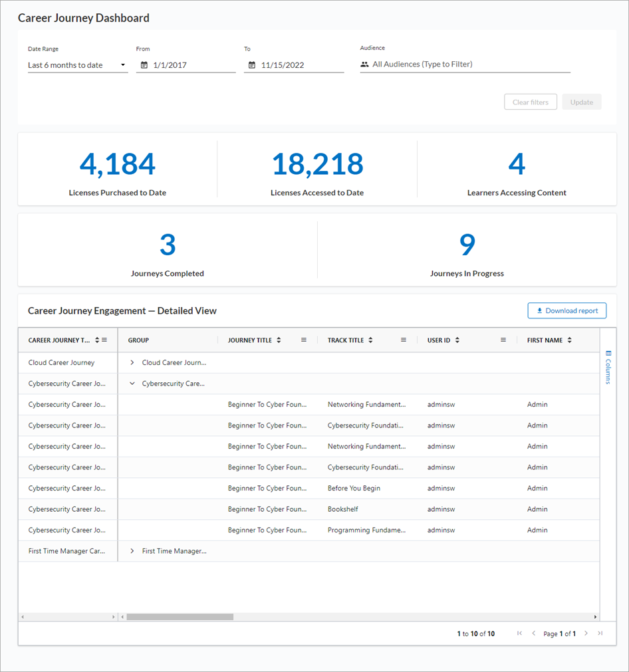Click the Download report button
Image resolution: width=629 pixels, height=672 pixels.
point(566,310)
